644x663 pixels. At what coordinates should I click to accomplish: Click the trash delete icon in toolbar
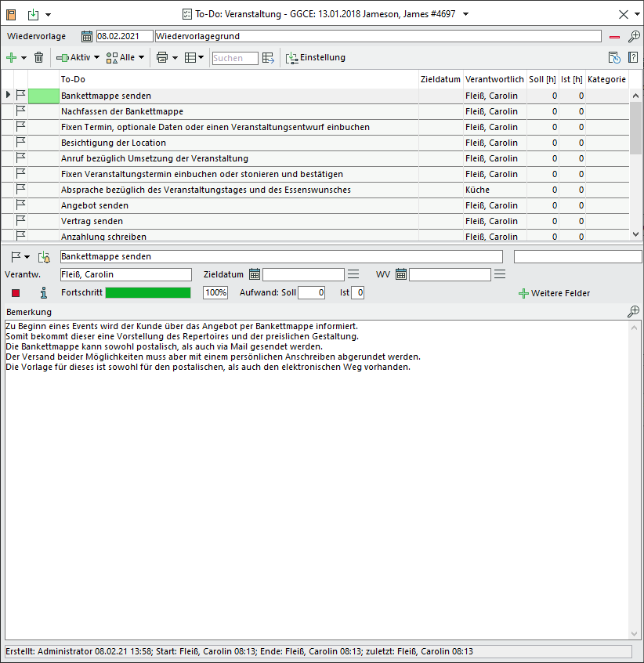pos(38,57)
